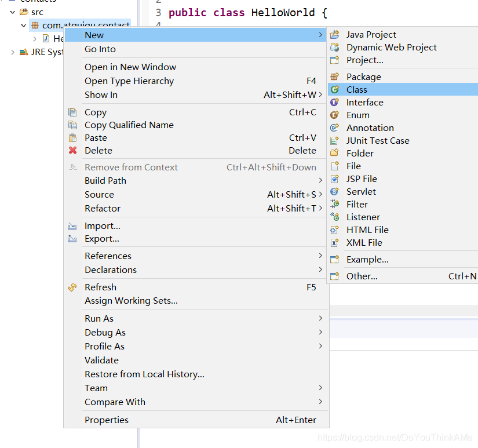Screen dimensions: 478x448
Task: Click the purple Interface icon
Action: [x=335, y=102]
